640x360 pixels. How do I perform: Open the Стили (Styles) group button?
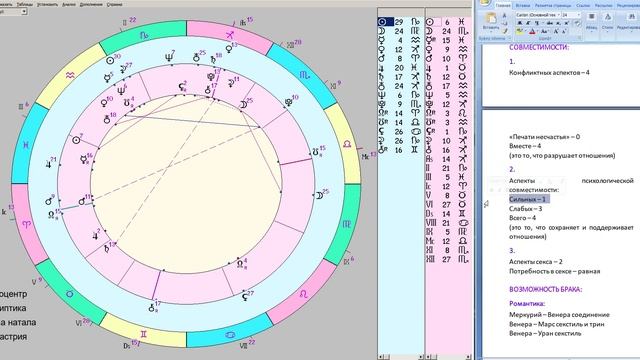coord(607,22)
